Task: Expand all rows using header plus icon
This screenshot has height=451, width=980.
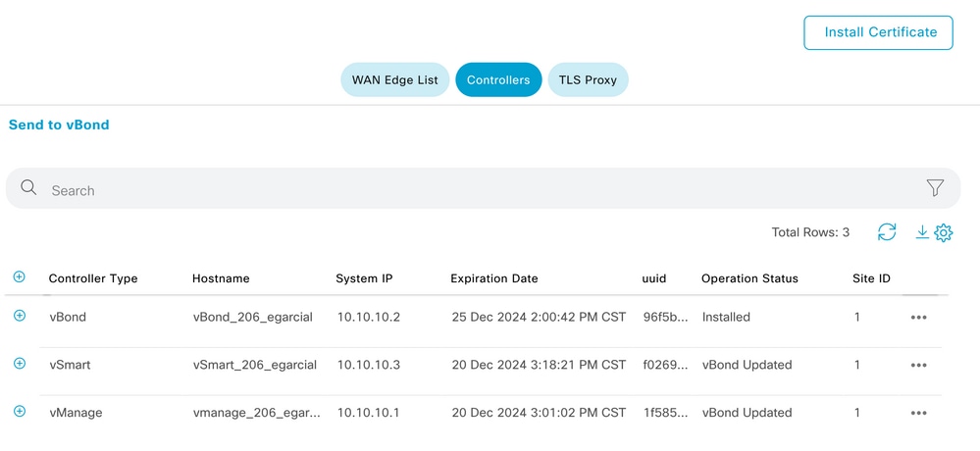Action: coord(20,276)
